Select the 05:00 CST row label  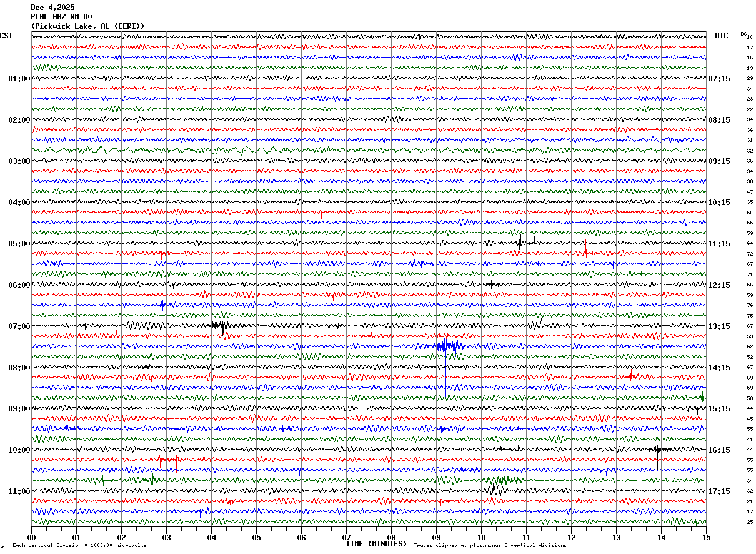(19, 244)
